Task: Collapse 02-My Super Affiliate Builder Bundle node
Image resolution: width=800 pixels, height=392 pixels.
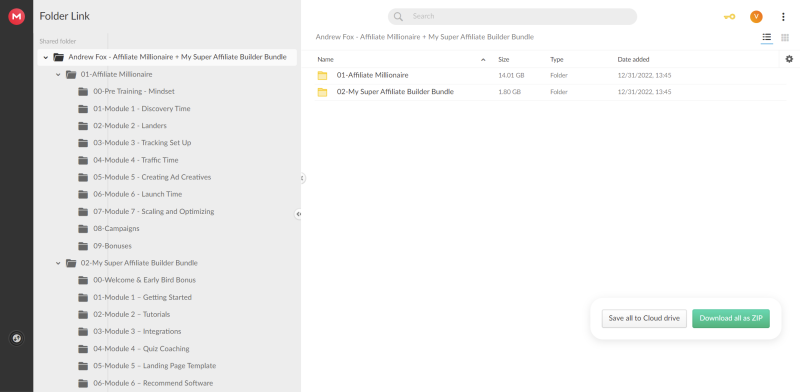Action: coord(58,263)
